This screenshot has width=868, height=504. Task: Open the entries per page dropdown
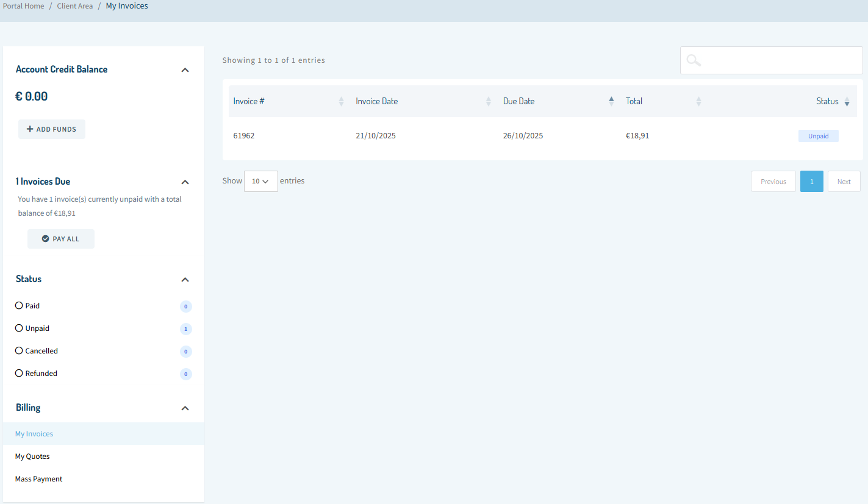tap(260, 182)
